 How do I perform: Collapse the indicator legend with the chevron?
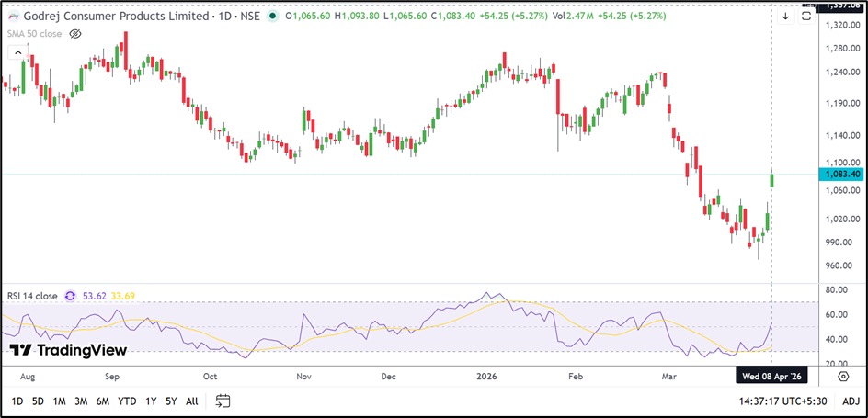pyautogui.click(x=16, y=54)
